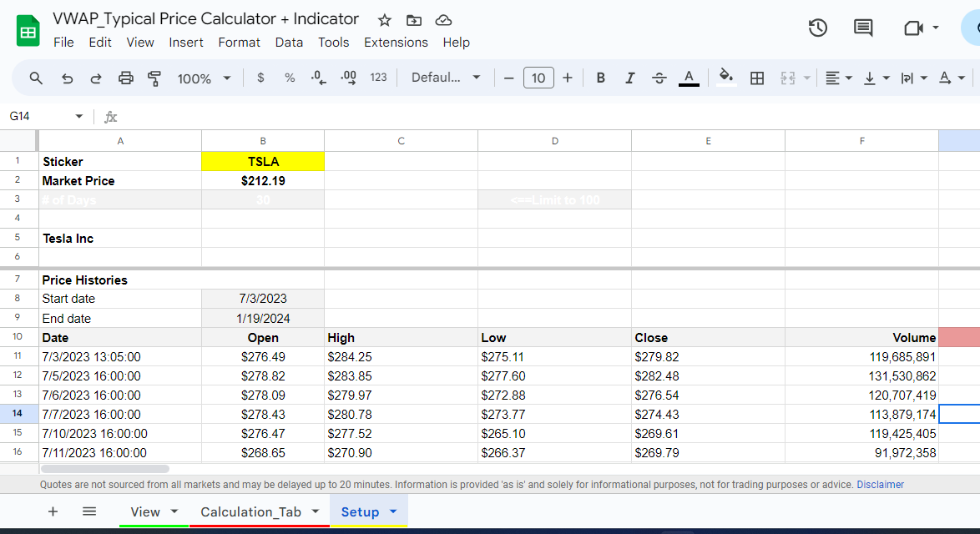
Task: Format as percent
Action: (x=290, y=78)
